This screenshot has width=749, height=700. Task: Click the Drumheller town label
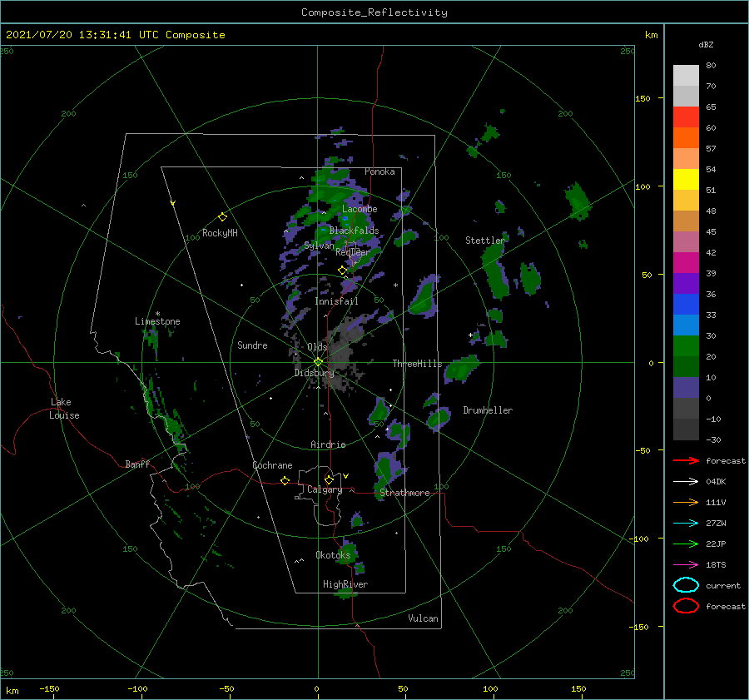click(x=488, y=410)
